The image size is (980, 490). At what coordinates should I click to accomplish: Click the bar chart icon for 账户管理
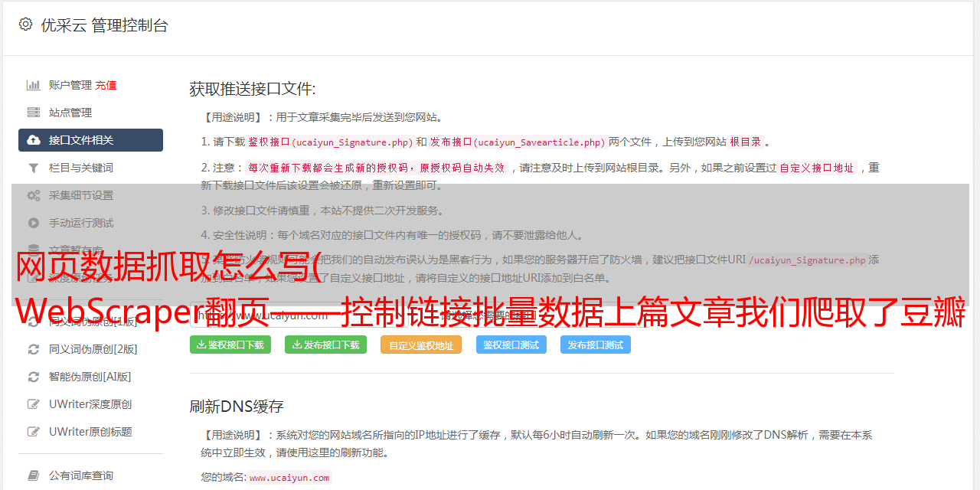click(34, 85)
